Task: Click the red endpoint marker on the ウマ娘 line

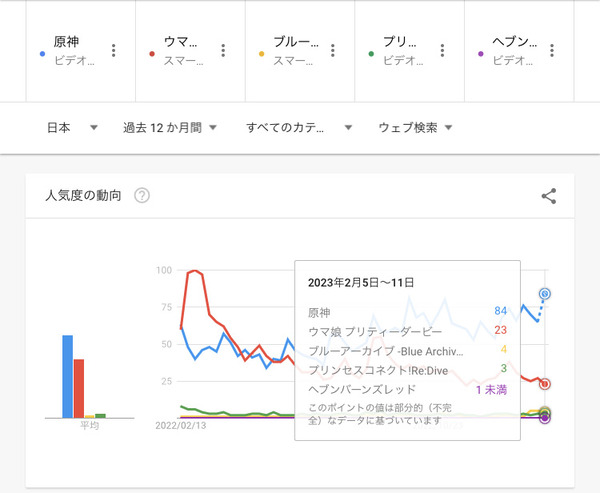Action: click(x=545, y=384)
